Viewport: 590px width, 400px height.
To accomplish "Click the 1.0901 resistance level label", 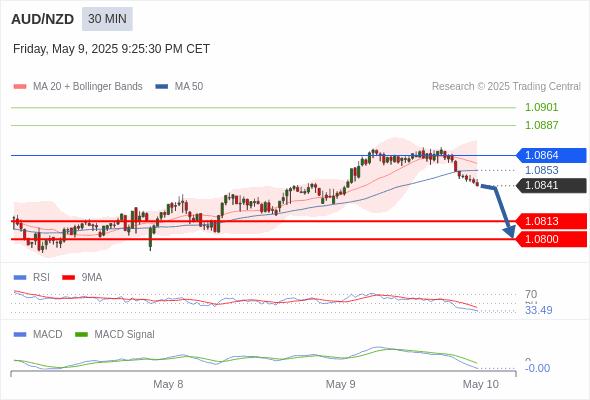I will click(x=541, y=107).
